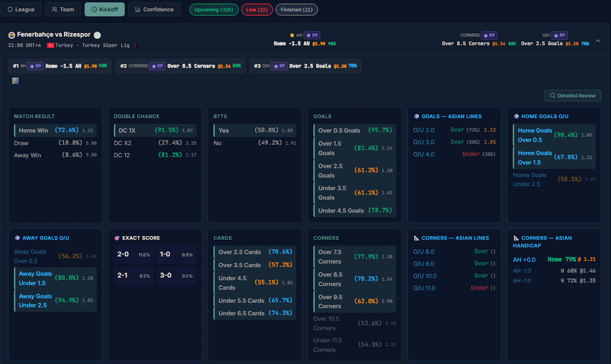Click the 1-0 exact score tile
This screenshot has height=364, width=611.
coord(176,255)
